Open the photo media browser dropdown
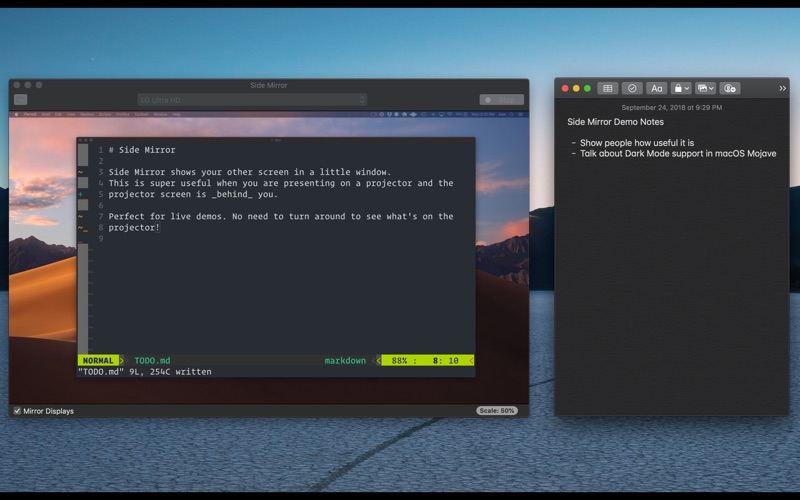This screenshot has height=500, width=800. click(706, 88)
